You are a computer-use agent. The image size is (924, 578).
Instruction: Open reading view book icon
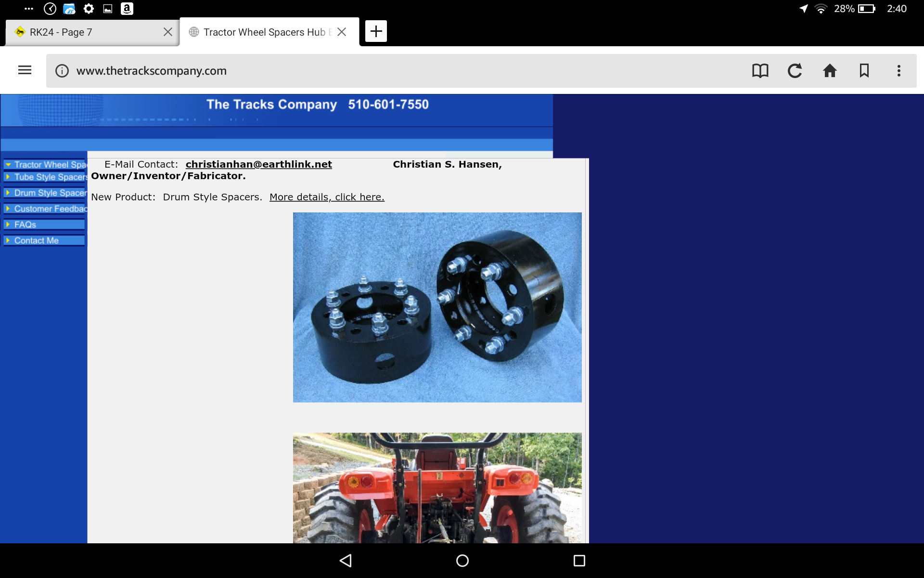(x=760, y=71)
